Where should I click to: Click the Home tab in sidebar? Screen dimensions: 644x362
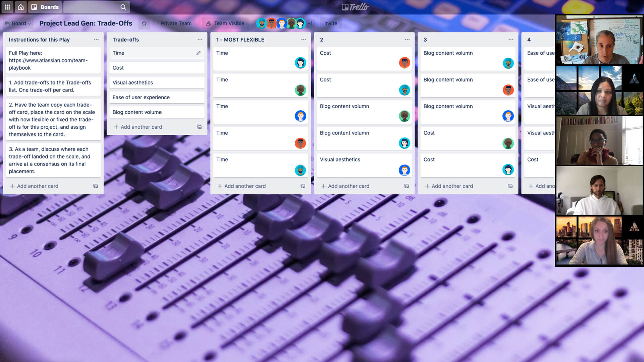pyautogui.click(x=20, y=7)
